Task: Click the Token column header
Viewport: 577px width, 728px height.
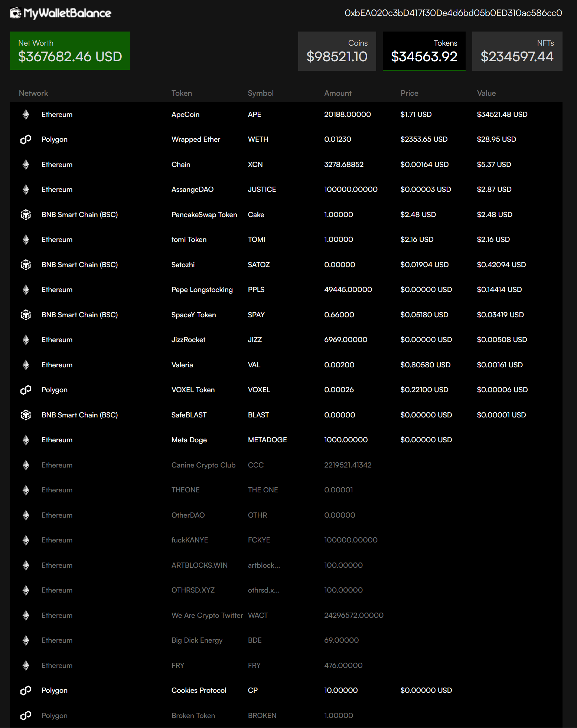Action: click(182, 93)
